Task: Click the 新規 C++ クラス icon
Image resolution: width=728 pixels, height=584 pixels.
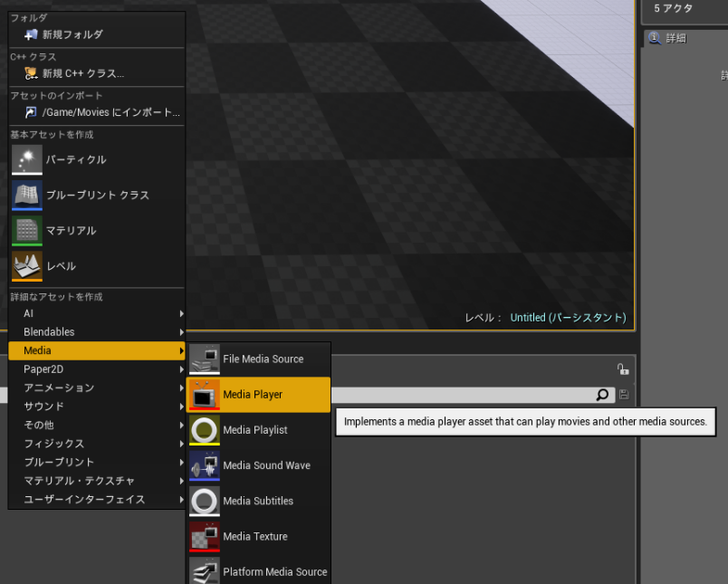Action: click(31, 73)
